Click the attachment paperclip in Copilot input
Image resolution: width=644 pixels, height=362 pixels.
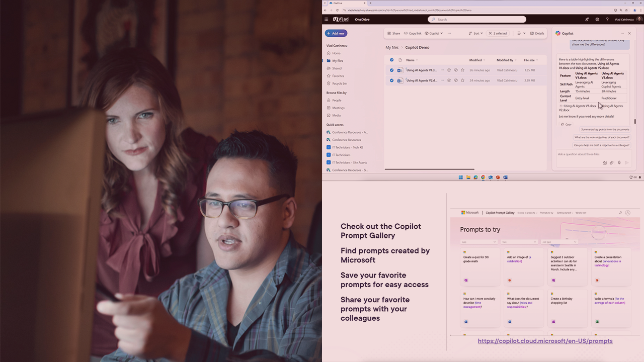pos(612,163)
